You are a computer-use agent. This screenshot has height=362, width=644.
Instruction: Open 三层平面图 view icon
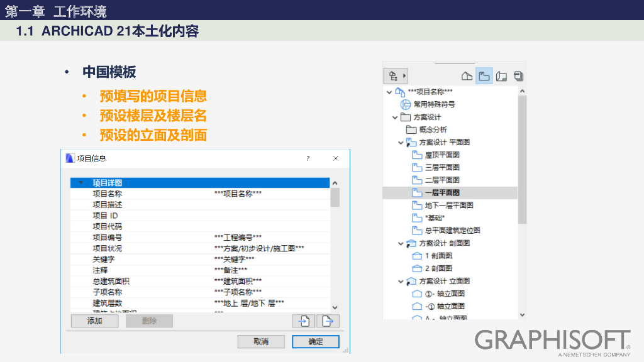tap(417, 167)
